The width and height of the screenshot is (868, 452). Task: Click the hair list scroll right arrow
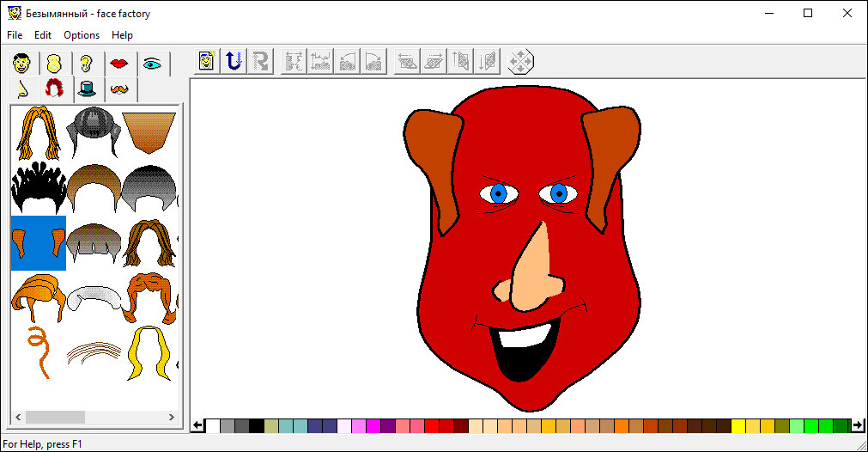coord(172,417)
